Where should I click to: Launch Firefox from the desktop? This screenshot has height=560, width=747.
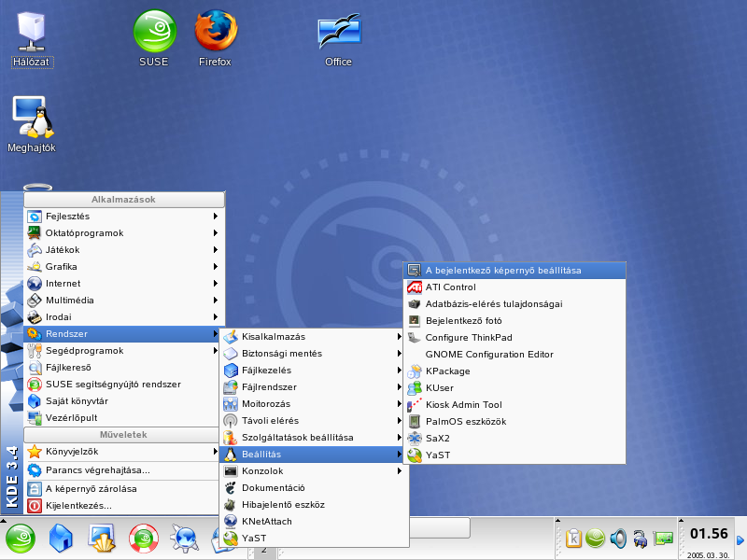click(x=216, y=39)
